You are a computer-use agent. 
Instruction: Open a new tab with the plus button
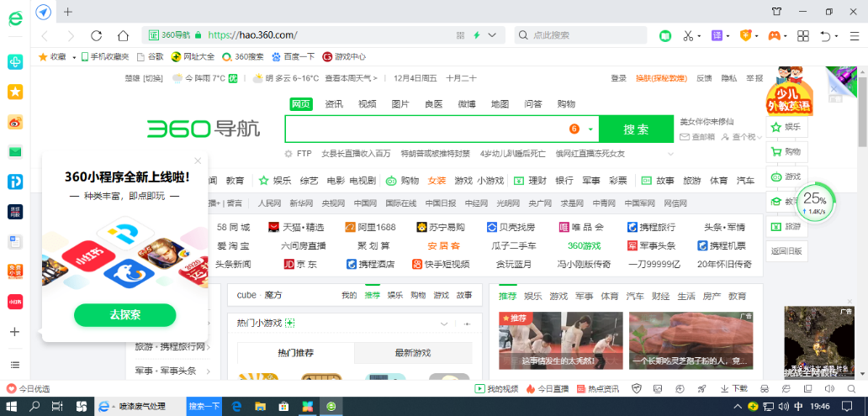[68, 12]
